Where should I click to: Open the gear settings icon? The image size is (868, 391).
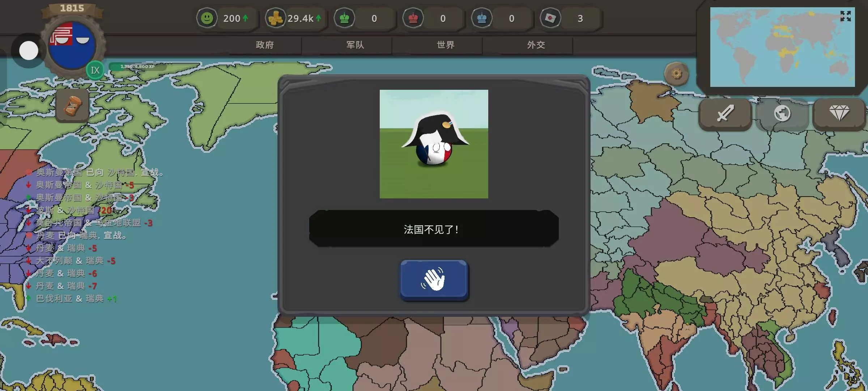point(676,74)
